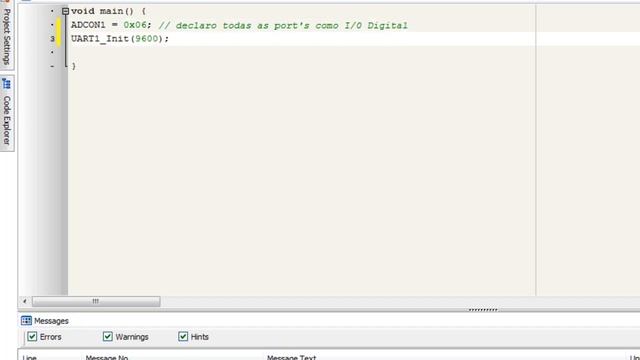Click the panel splitter grip dots
This screenshot has width=640, height=360.
483,310
